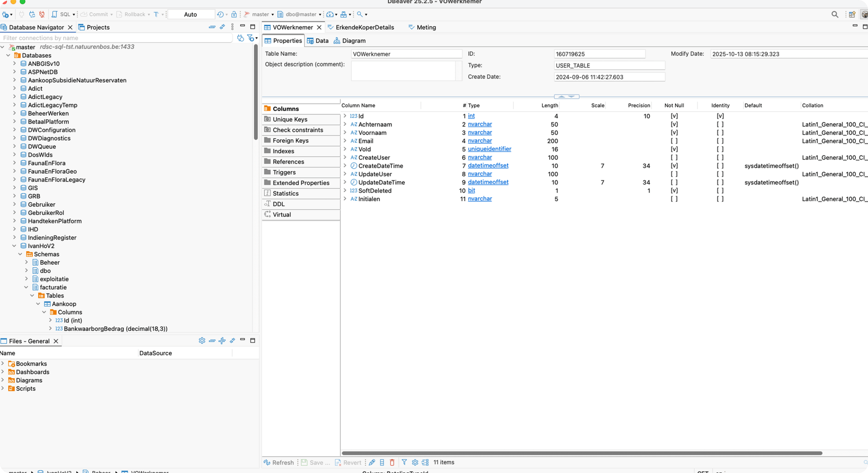Click the horizontal scrollbar below columns table

[582, 453]
